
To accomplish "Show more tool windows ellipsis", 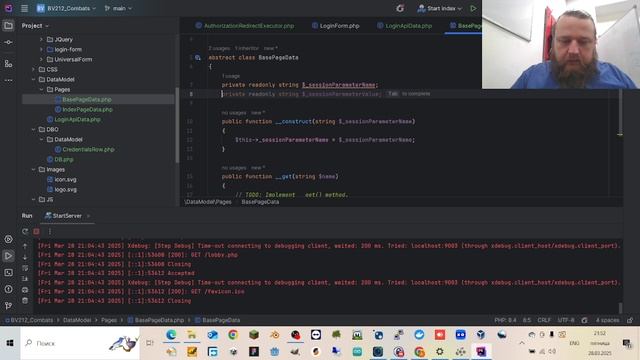I will 8,80.
